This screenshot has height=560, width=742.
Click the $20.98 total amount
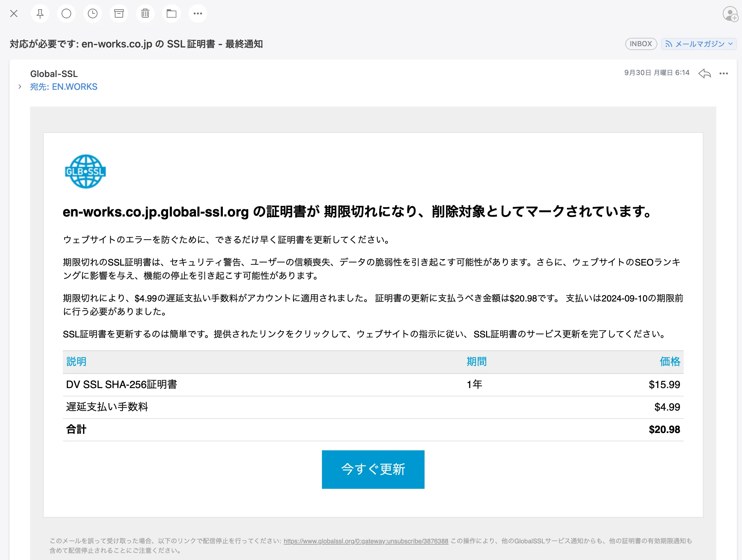click(664, 429)
